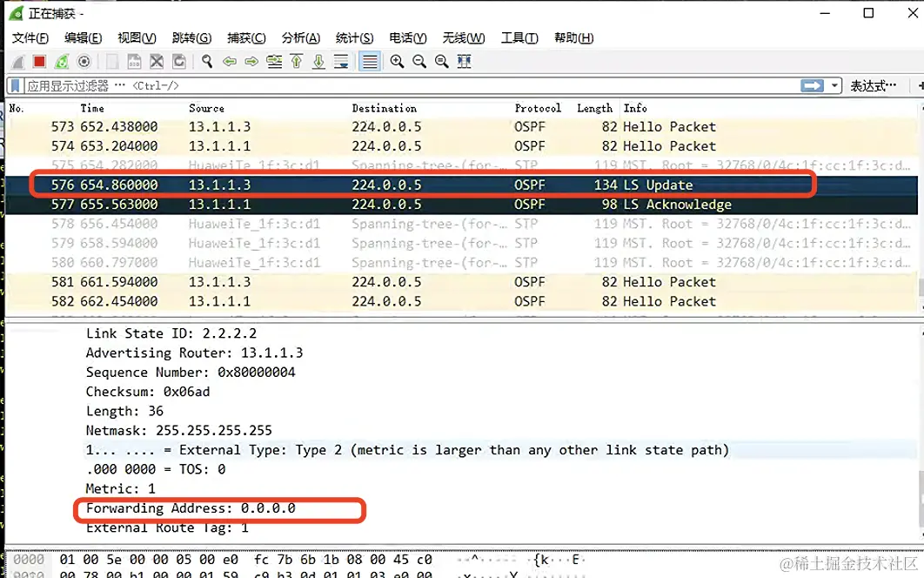The image size is (924, 578).
Task: Sort by the Destination column header
Action: click(385, 108)
